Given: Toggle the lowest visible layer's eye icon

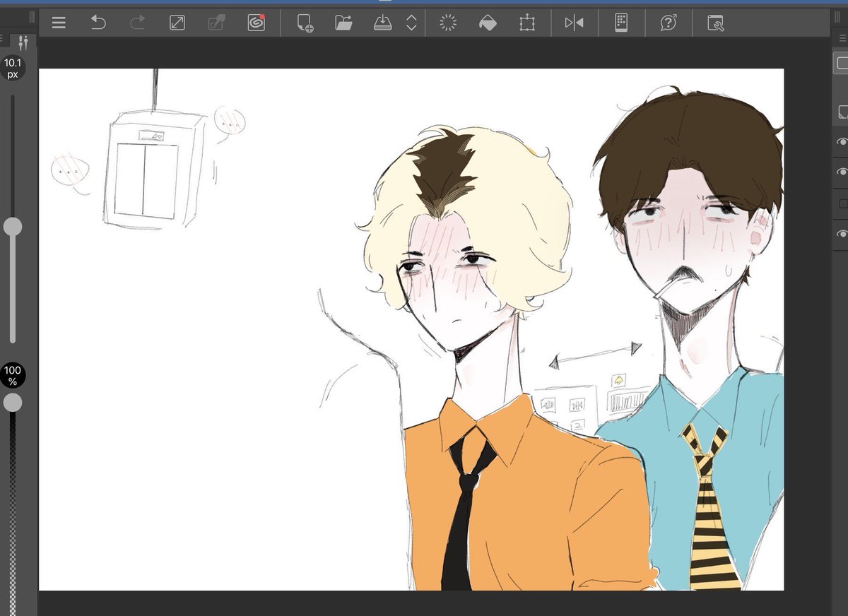Looking at the screenshot, I should click(842, 234).
